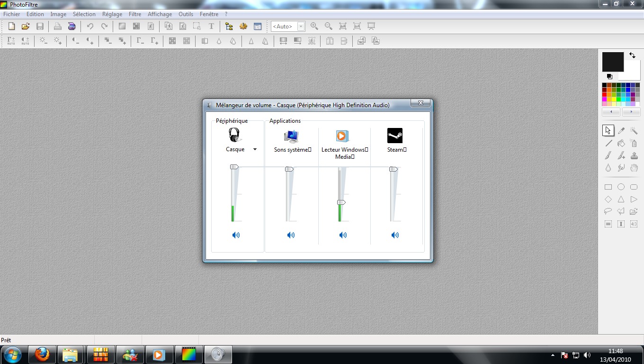Screen dimensions: 644x364
Task: Click the Print icon in the toolbar
Action: point(58,27)
